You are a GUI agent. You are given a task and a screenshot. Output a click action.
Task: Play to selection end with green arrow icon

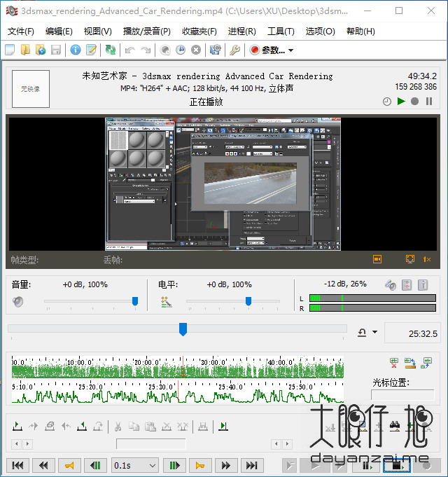point(223,426)
